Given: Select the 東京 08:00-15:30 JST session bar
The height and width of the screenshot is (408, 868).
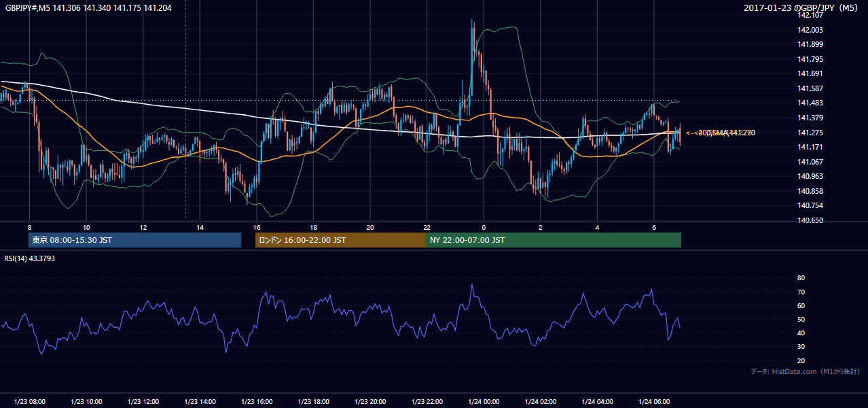Looking at the screenshot, I should [134, 240].
